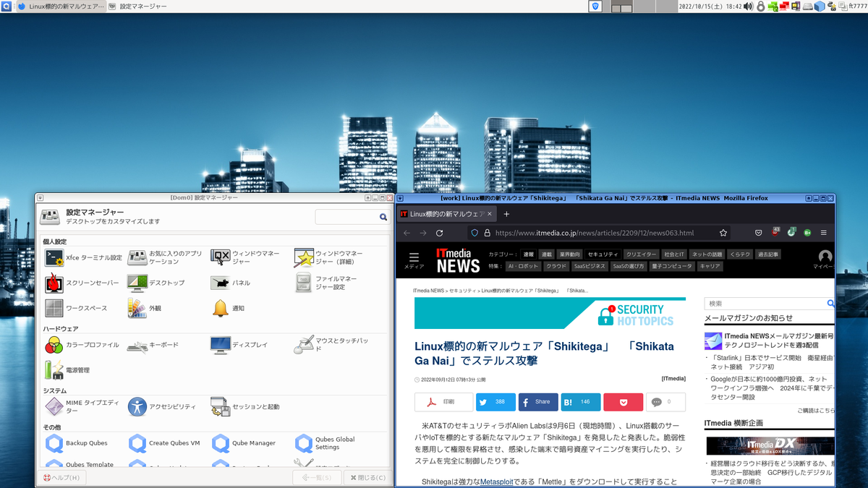
Task: Launch Qube Manager
Action: tap(244, 443)
